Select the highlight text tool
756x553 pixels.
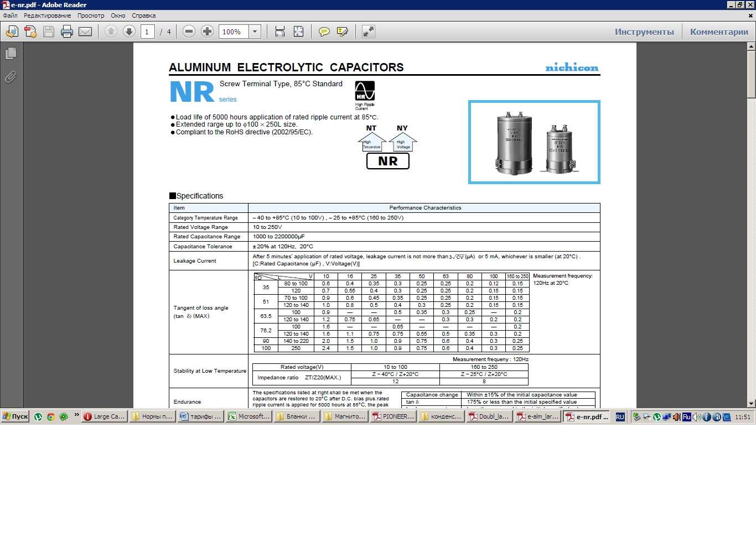(x=343, y=32)
